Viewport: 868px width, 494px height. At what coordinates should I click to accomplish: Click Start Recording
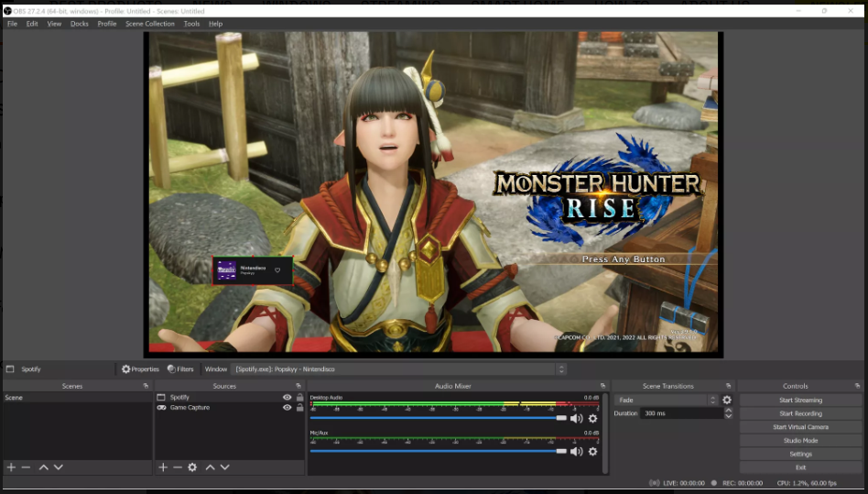[x=800, y=413]
